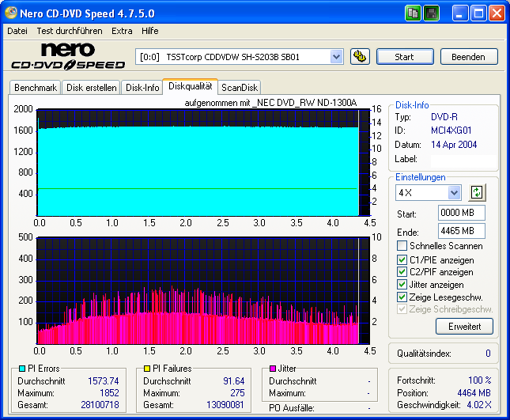Toggle Schnelles Scannen checkbox
The width and height of the screenshot is (510, 420).
[x=402, y=246]
